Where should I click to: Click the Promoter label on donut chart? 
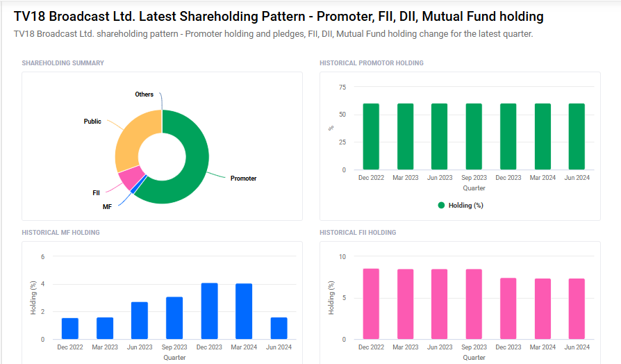click(x=243, y=179)
